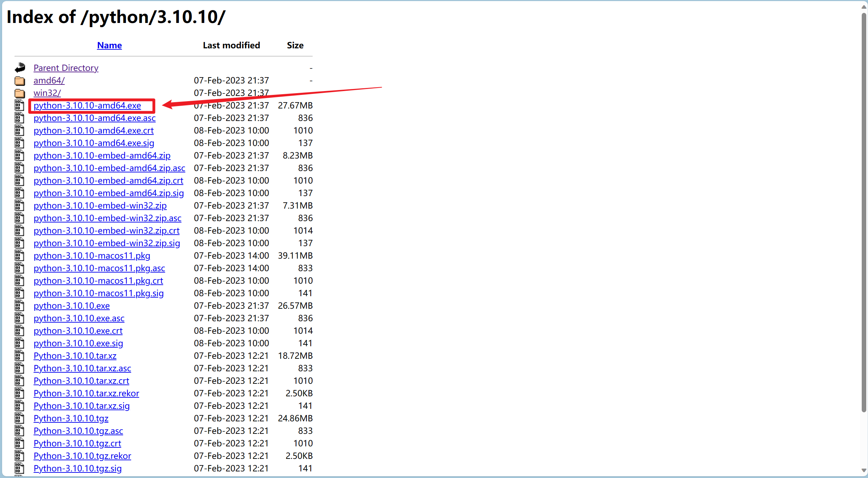Open the win32/ folder link
The width and height of the screenshot is (868, 478).
click(x=47, y=93)
